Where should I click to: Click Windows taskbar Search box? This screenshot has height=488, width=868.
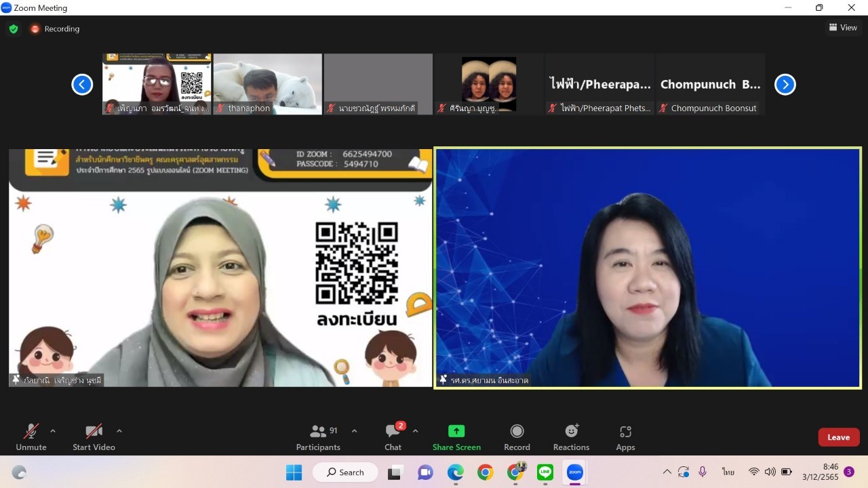[346, 472]
